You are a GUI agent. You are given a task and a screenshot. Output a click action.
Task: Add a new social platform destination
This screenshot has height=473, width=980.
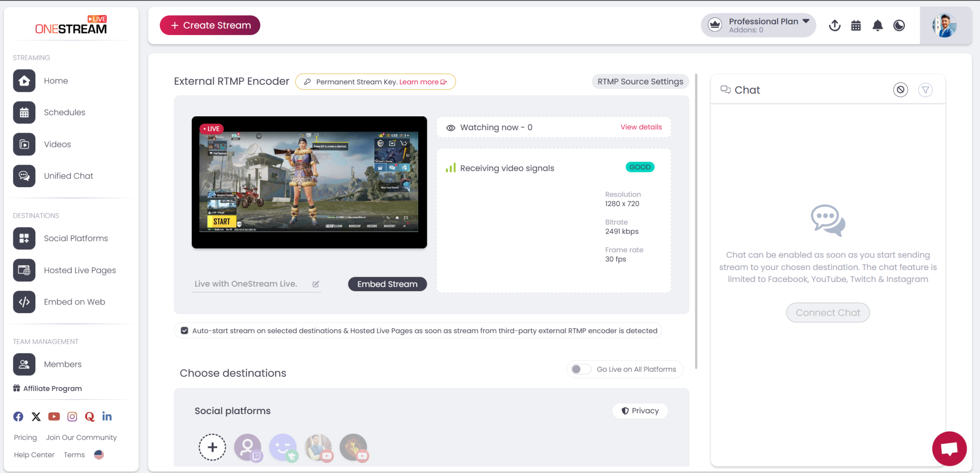click(x=212, y=447)
